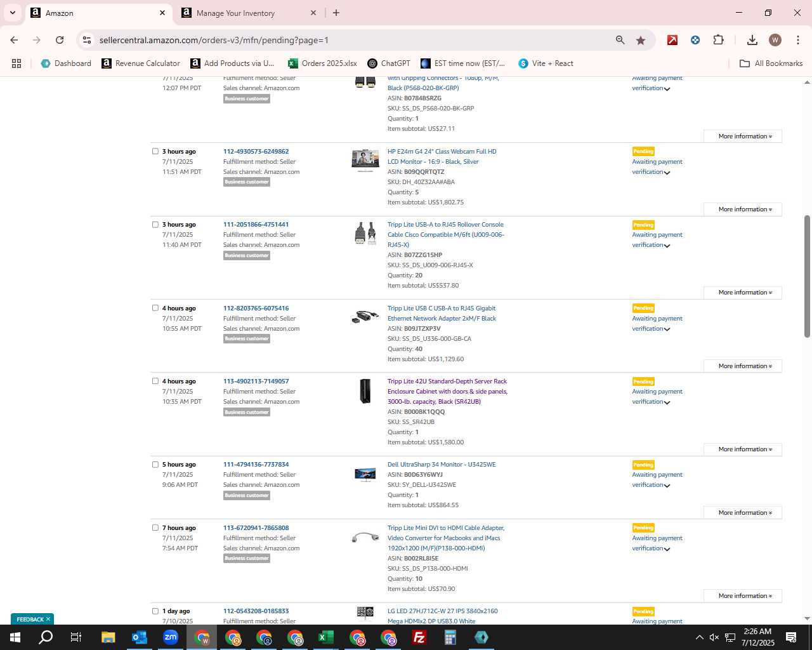
Task: Open the Vite + React bookmark
Action: point(546,63)
